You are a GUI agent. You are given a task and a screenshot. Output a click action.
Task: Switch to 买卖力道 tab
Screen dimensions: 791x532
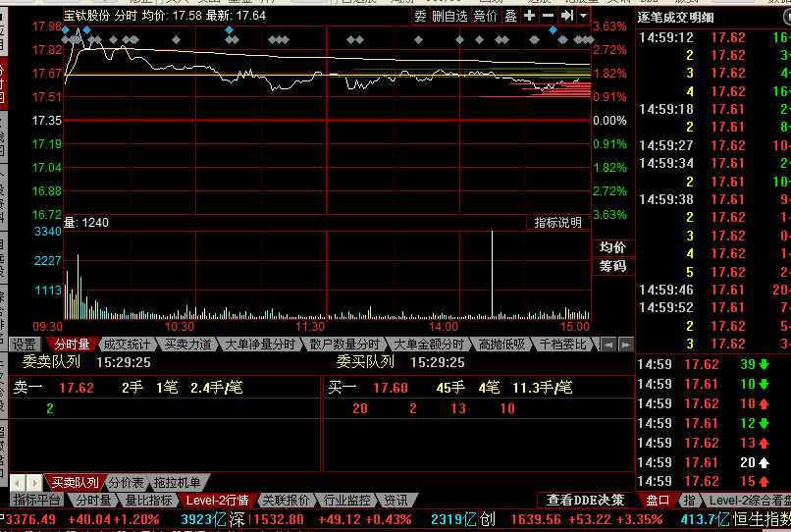click(187, 345)
